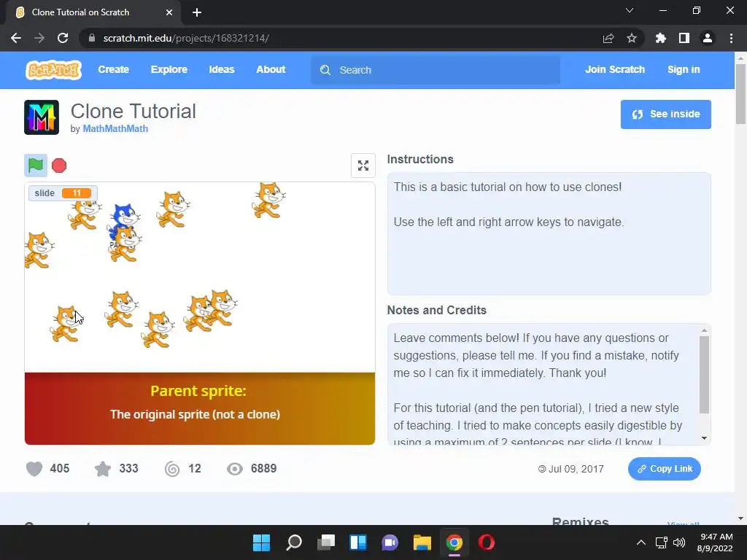Open the About menu item
747x560 pixels.
coord(271,69)
